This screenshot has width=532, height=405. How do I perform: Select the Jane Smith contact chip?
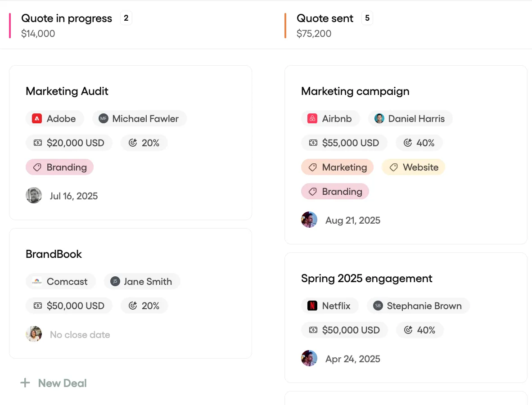pyautogui.click(x=142, y=282)
